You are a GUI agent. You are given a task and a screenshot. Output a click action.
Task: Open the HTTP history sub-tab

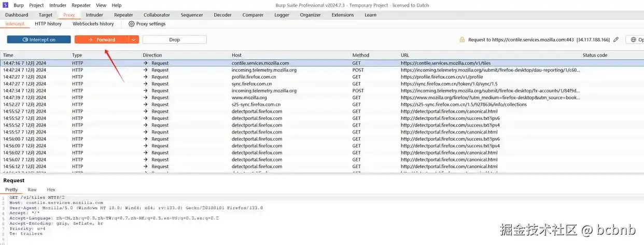[x=48, y=24]
